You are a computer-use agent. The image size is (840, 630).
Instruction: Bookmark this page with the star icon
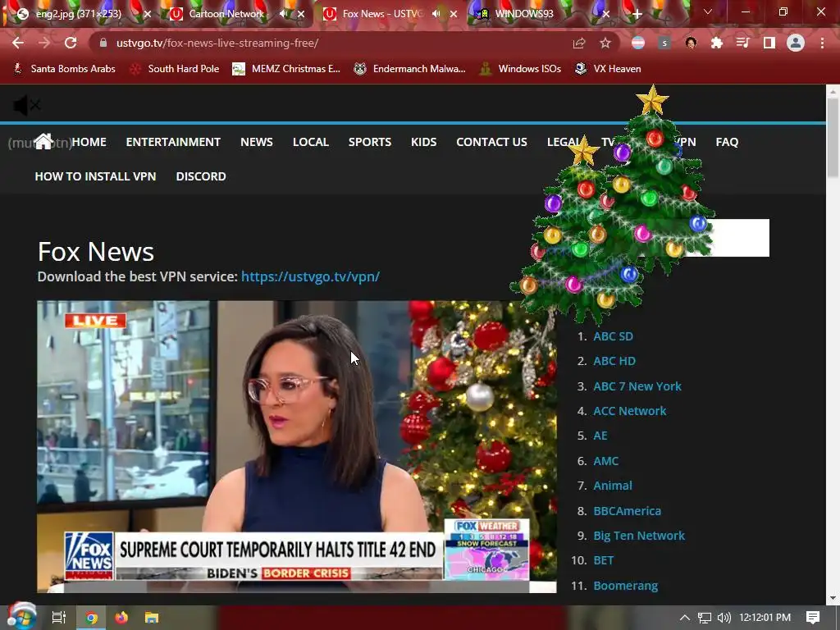point(605,43)
